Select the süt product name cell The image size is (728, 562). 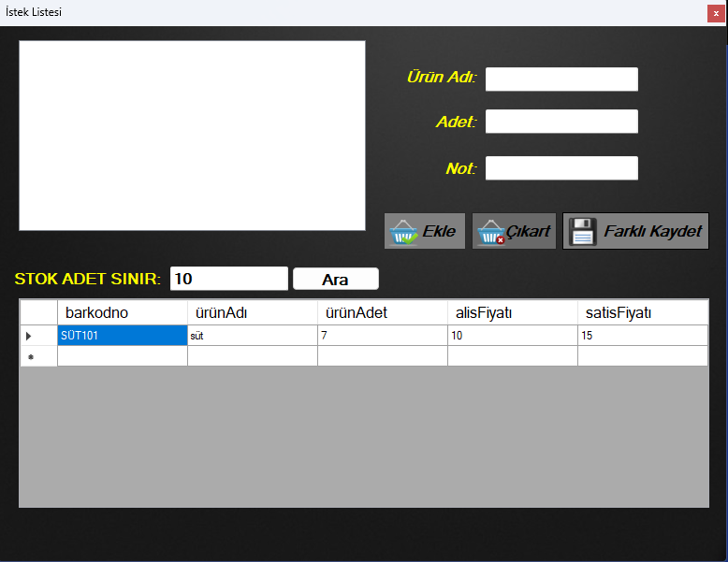(x=253, y=336)
